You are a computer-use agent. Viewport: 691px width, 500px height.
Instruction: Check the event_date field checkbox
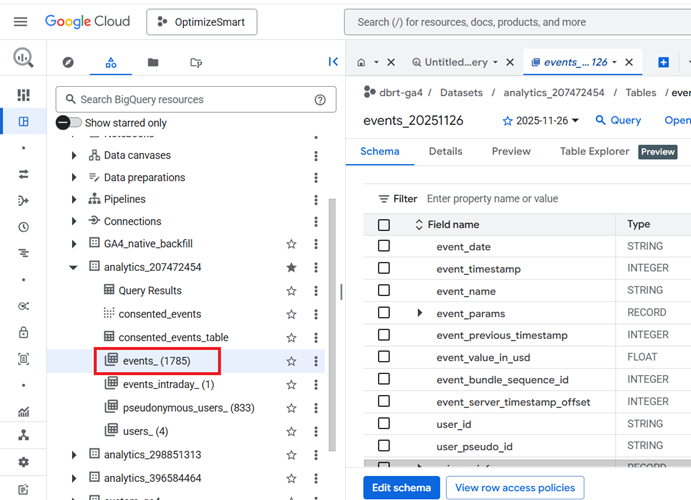[384, 246]
